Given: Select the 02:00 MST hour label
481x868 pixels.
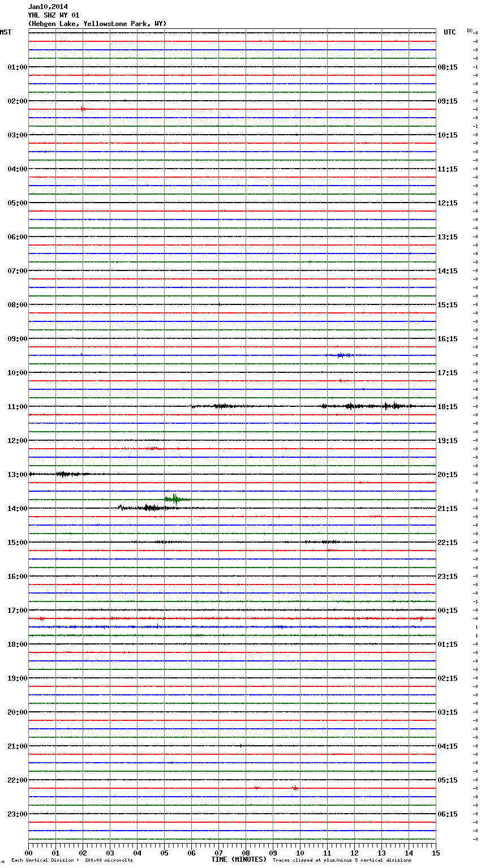Looking at the screenshot, I should coord(18,101).
